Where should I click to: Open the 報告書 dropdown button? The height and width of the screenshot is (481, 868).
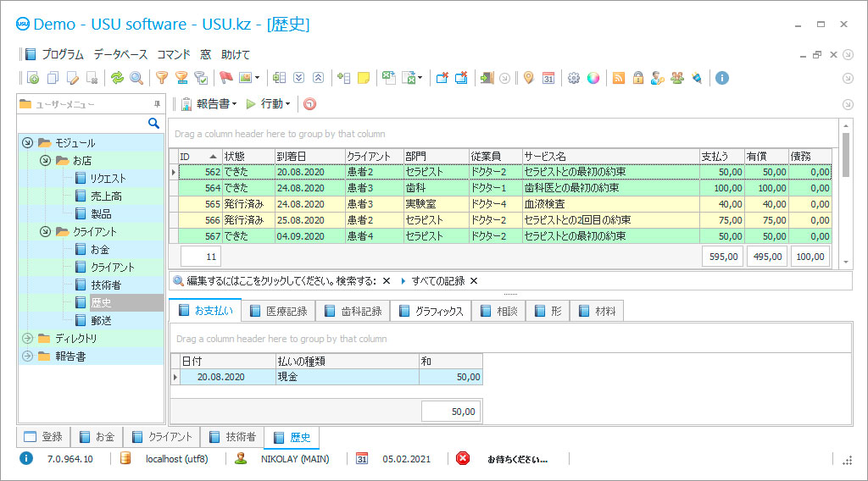tap(210, 103)
